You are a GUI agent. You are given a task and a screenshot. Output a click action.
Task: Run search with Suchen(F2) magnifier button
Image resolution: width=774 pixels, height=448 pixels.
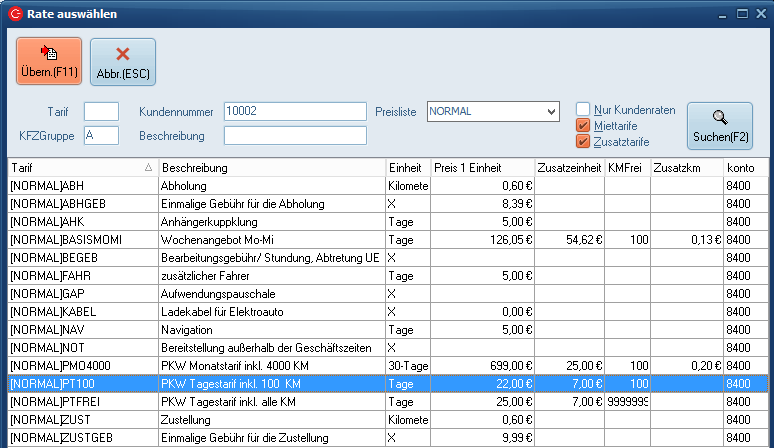coord(719,125)
